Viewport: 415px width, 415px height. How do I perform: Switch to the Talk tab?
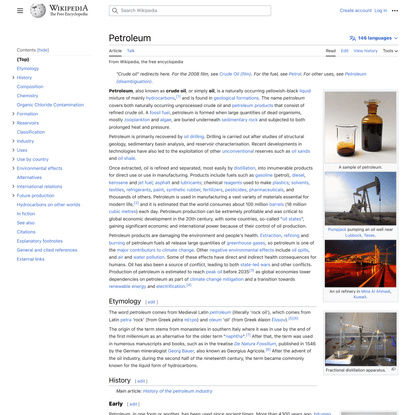[x=131, y=51]
